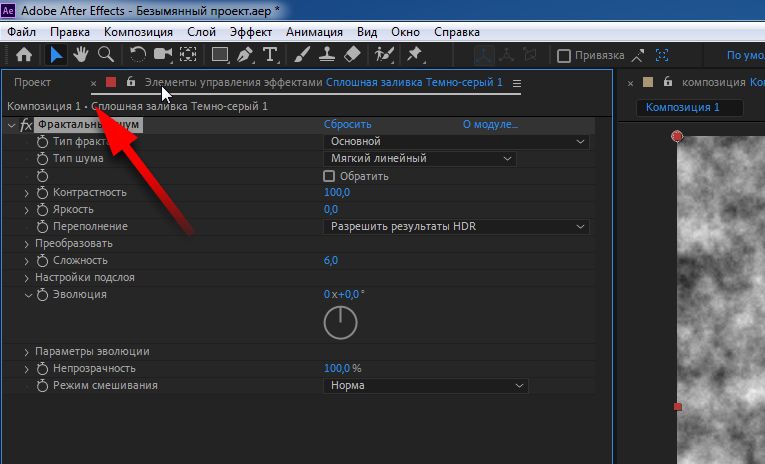765x464 pixels.
Task: Select the Selection arrow tool
Action: click(x=56, y=55)
